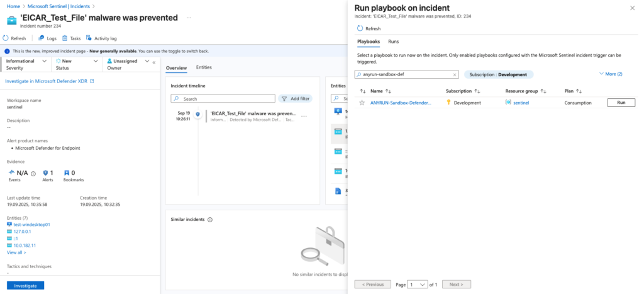
Task: Click Add filter in incident timeline
Action: 295,99
